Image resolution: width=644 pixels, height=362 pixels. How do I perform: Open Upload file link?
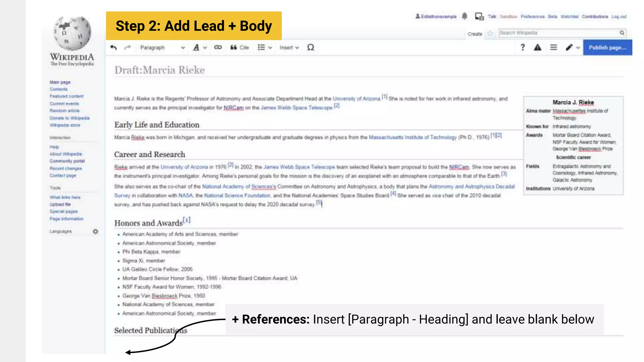[x=60, y=204]
